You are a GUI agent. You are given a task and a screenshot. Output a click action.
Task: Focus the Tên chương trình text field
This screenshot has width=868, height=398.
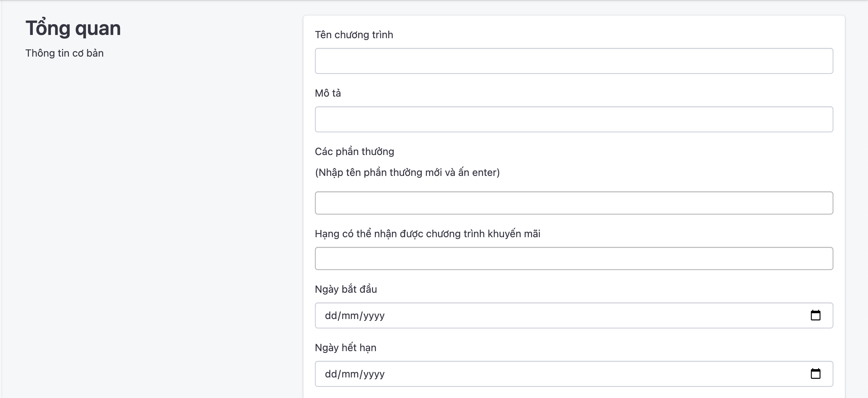574,61
